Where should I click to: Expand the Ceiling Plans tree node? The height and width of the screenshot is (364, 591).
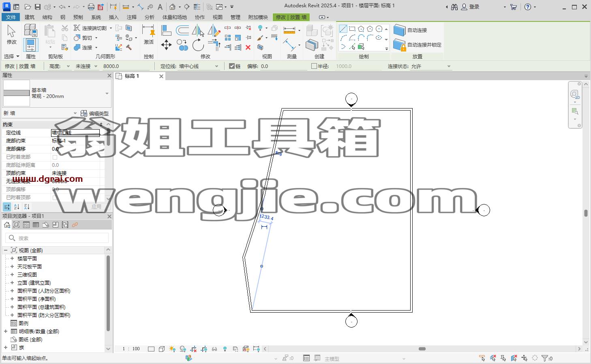click(x=12, y=266)
